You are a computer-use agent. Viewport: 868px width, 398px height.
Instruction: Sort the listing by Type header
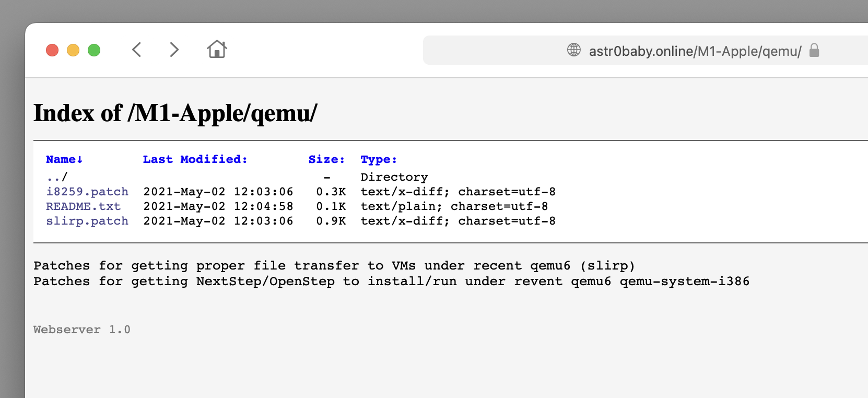click(x=379, y=159)
